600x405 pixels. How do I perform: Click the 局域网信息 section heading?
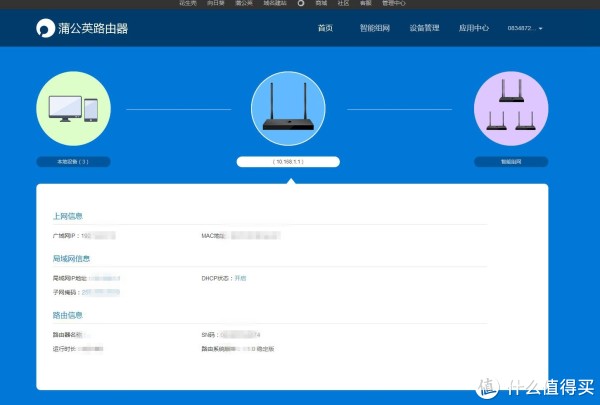click(71, 259)
